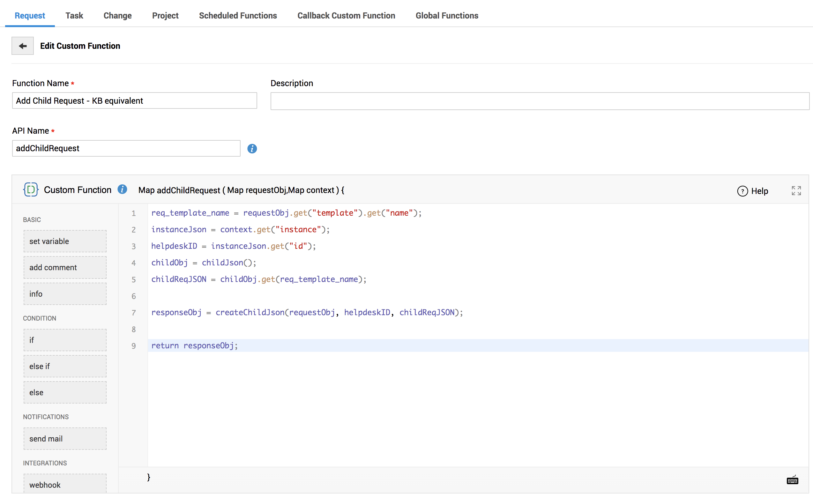The width and height of the screenshot is (813, 504).
Task: Insert the else if condition block
Action: pos(65,366)
